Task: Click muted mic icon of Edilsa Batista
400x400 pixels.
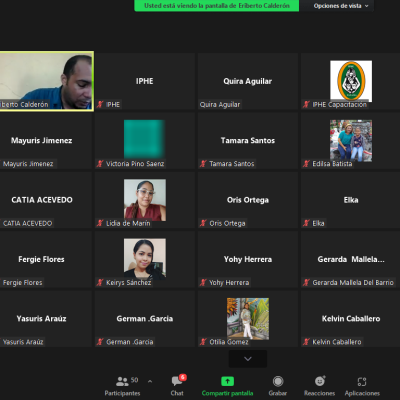Action: pos(306,164)
